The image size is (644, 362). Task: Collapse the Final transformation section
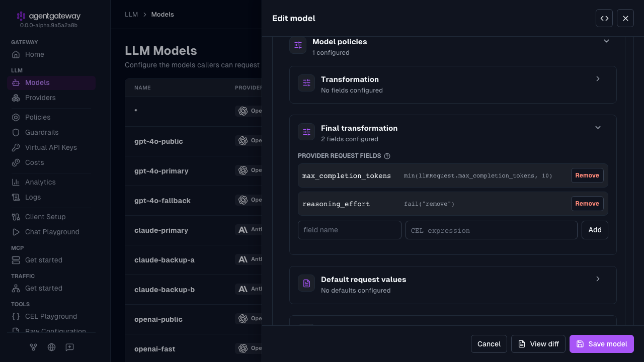click(598, 128)
